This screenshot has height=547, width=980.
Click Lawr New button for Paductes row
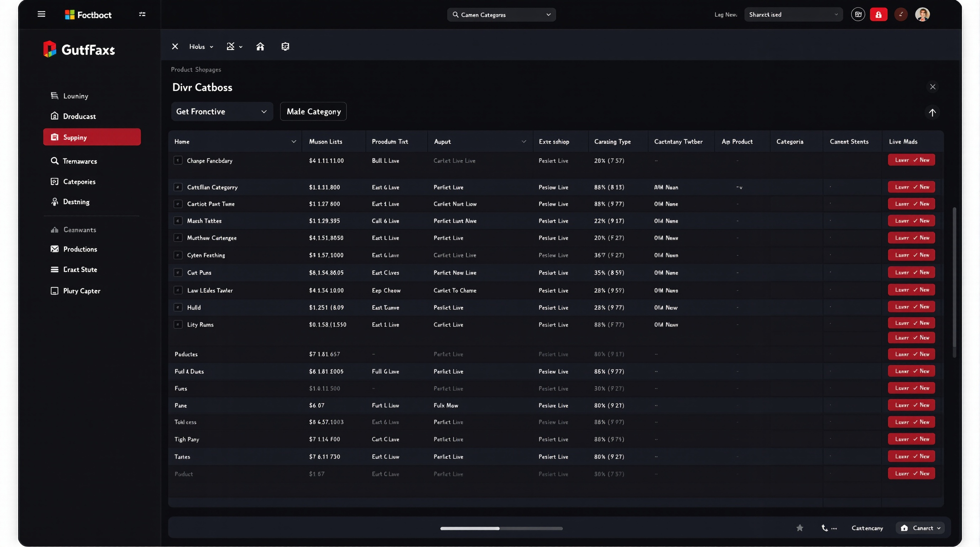pyautogui.click(x=911, y=354)
